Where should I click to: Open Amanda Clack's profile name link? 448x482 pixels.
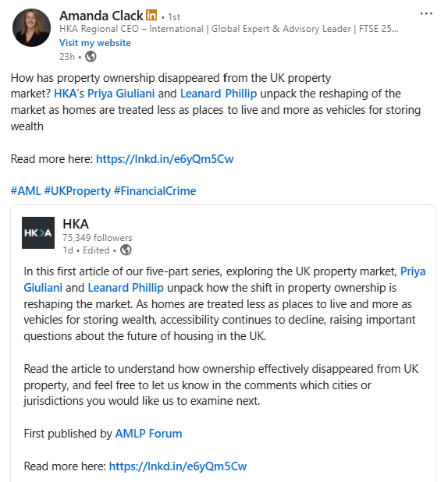[101, 16]
